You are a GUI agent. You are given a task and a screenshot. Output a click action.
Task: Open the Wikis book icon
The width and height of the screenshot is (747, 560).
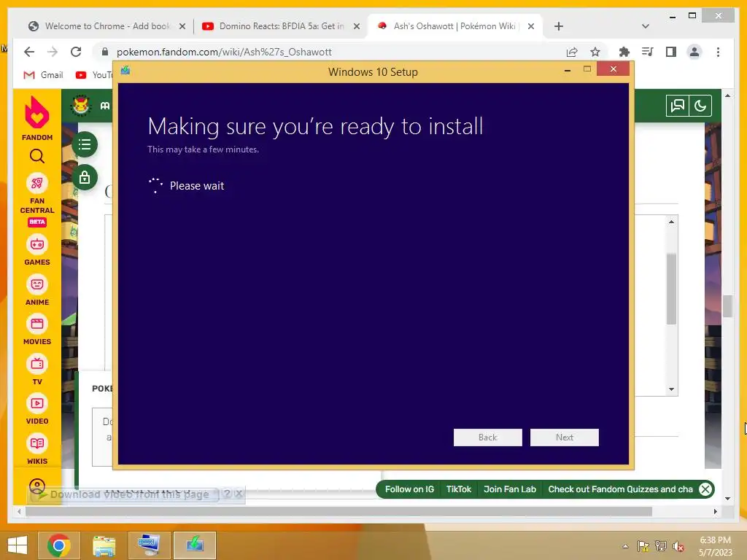pos(37,443)
